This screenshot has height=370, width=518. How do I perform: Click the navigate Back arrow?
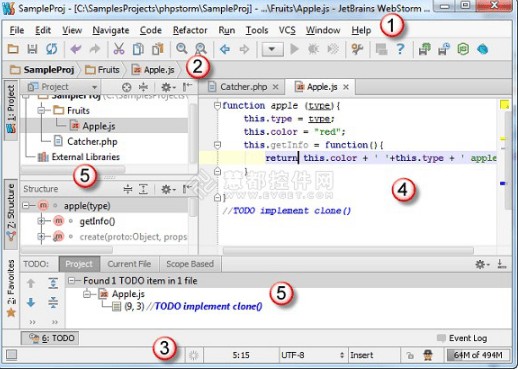coord(225,49)
